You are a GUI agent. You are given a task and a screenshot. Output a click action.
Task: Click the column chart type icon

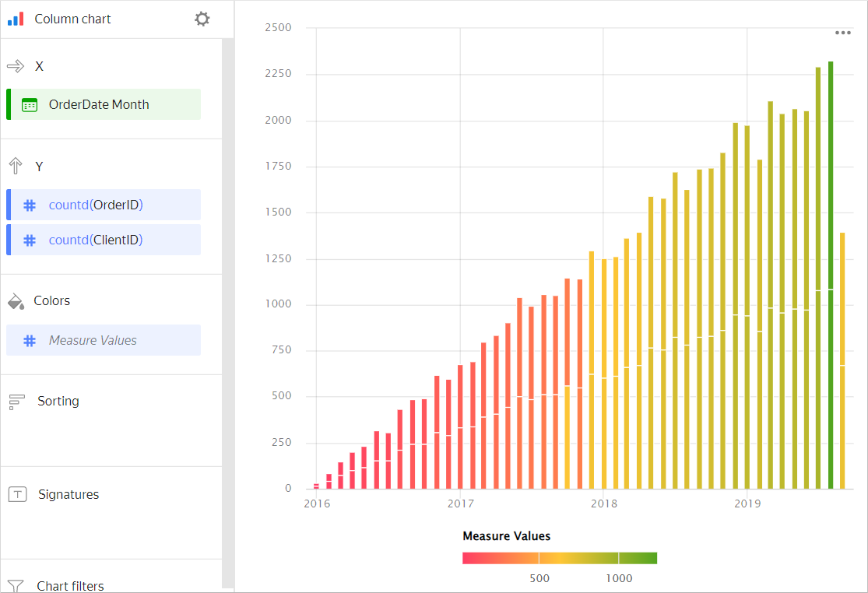[x=16, y=19]
